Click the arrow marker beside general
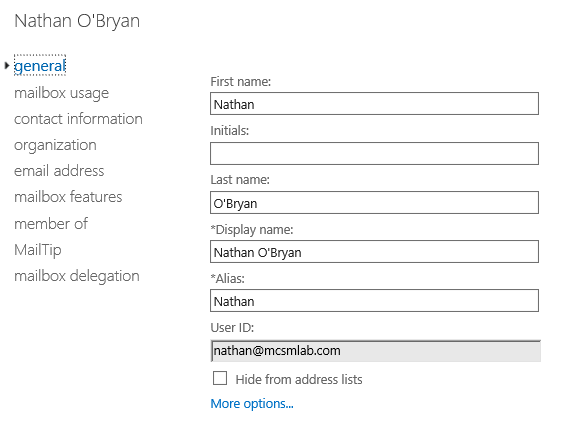 [7, 66]
